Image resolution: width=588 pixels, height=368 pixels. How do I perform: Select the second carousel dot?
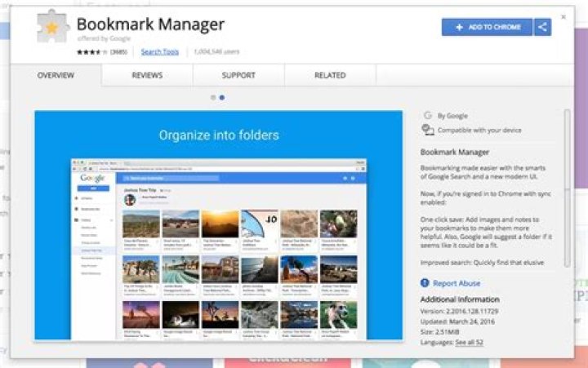(222, 97)
